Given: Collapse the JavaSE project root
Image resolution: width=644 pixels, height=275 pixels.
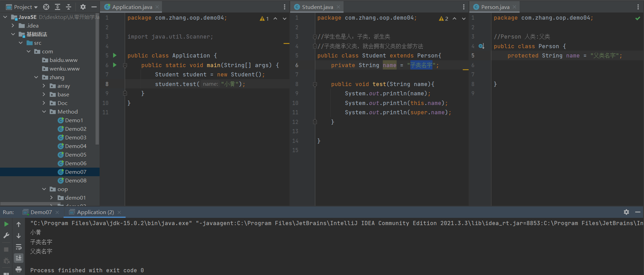Looking at the screenshot, I should pyautogui.click(x=5, y=17).
